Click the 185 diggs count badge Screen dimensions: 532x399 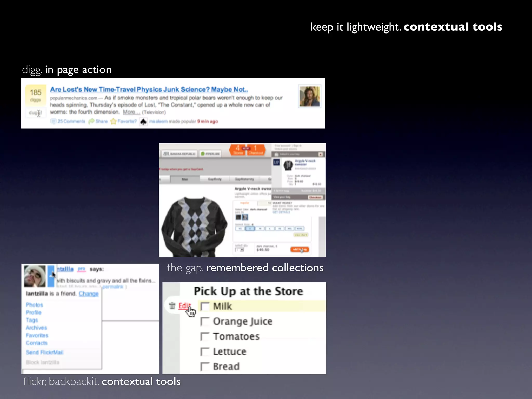coord(36,95)
